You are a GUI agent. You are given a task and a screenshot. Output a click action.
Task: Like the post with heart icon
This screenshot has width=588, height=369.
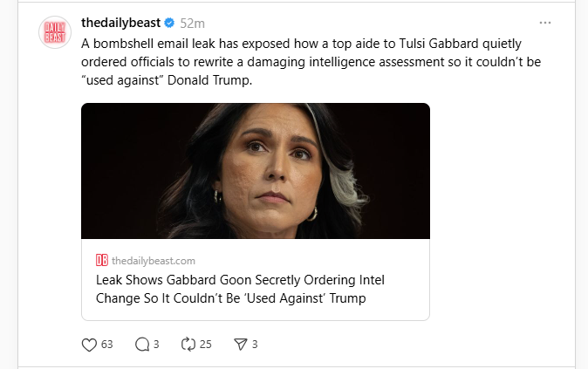pos(89,345)
